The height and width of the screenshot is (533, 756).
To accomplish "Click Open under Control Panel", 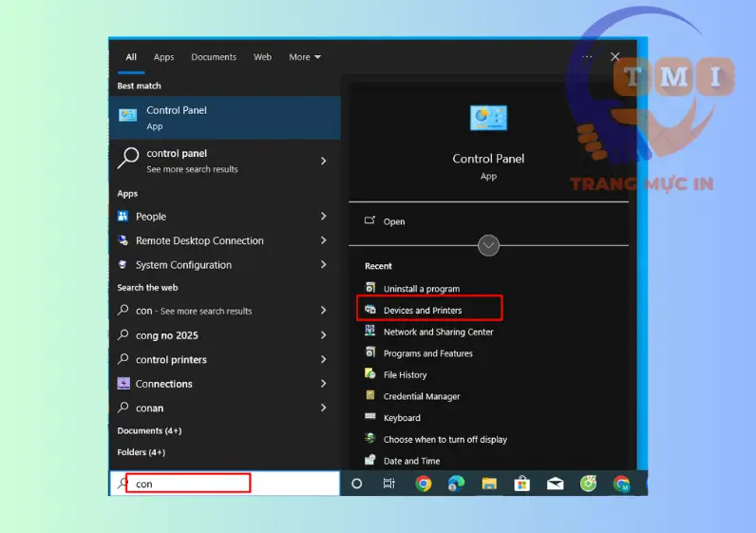I will tap(393, 221).
